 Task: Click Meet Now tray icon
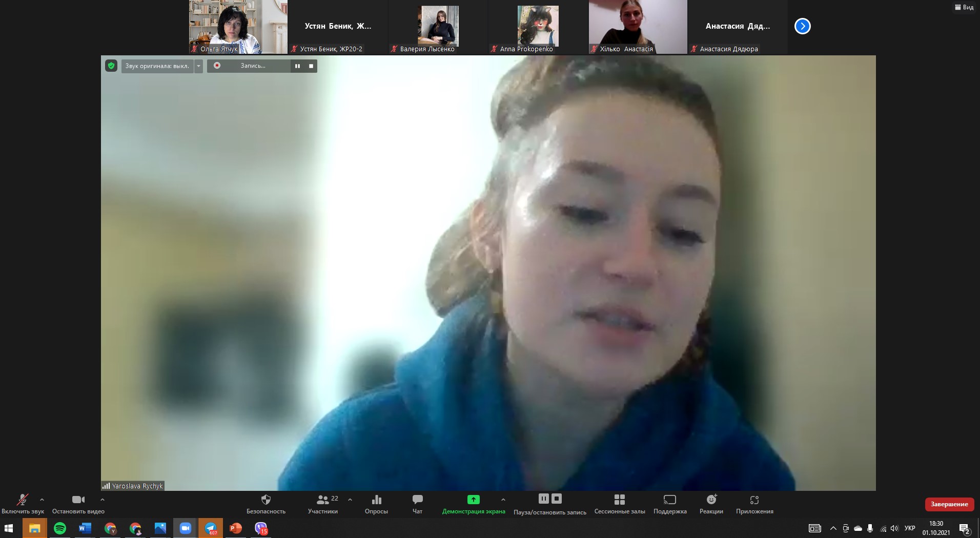pyautogui.click(x=846, y=528)
